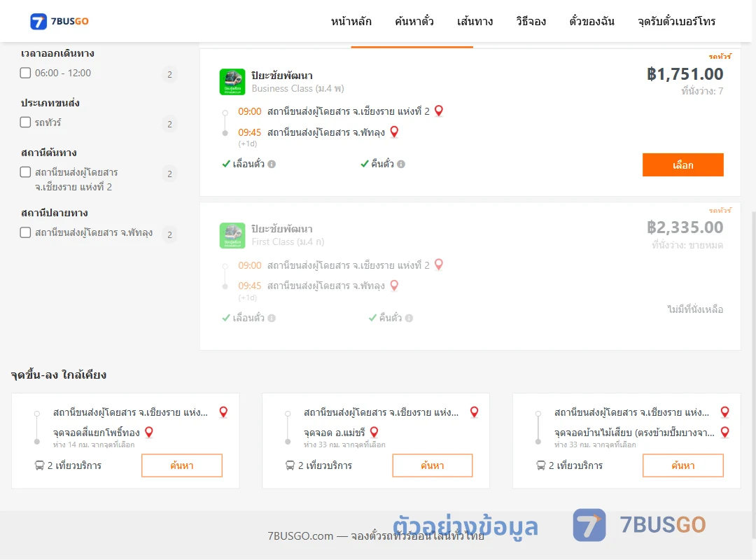This screenshot has width=756, height=560.
Task: Check the รถทัวร์ transport type filter
Action: tap(26, 122)
